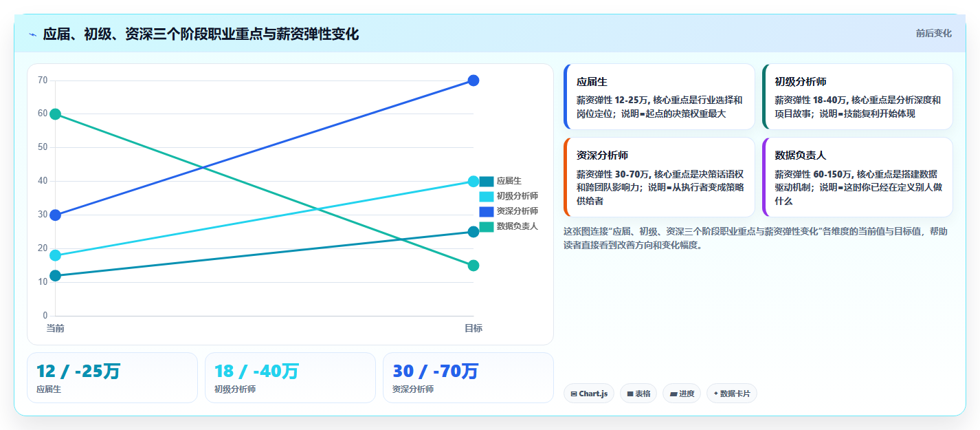
Task: Toggle 初级分析师 legend color box
Action: coord(487,197)
